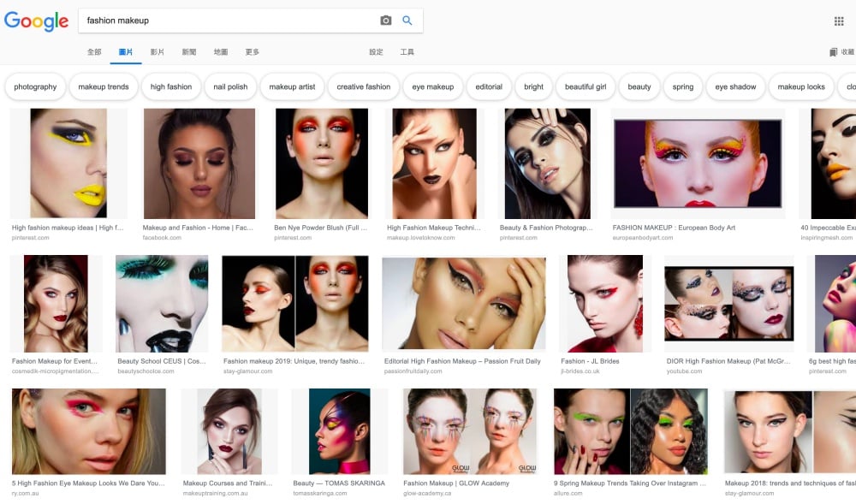This screenshot has height=504, width=856.
Task: Open the Editorial High Fashion Makeup result link
Action: click(x=463, y=361)
